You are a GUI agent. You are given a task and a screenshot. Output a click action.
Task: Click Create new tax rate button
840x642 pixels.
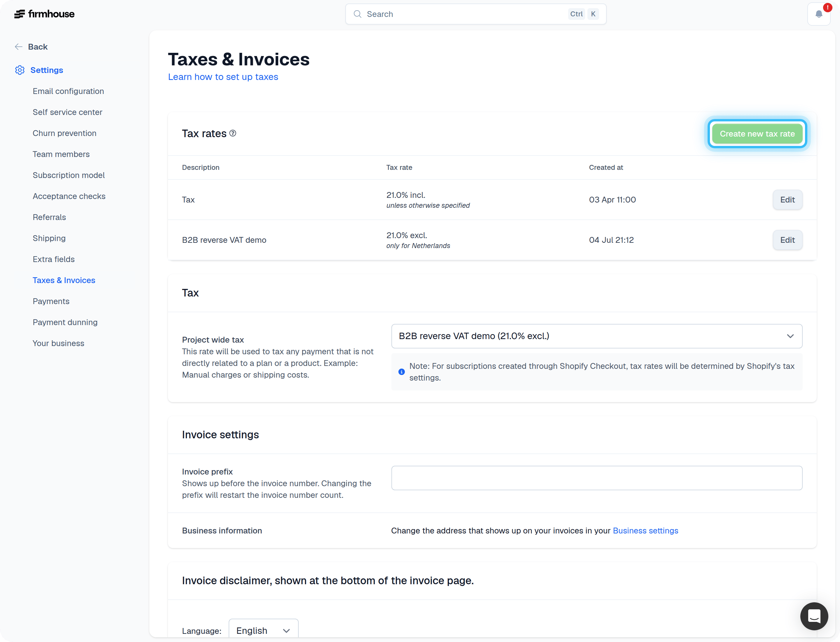coord(757,134)
